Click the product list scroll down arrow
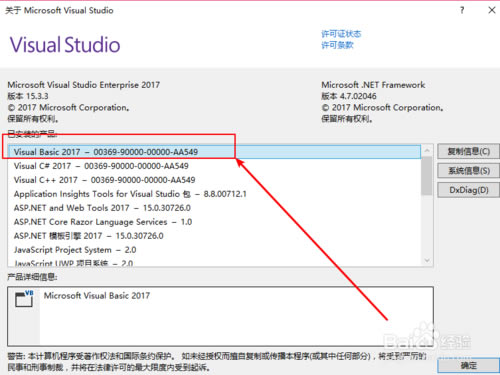The width and height of the screenshot is (500, 375). pyautogui.click(x=427, y=260)
